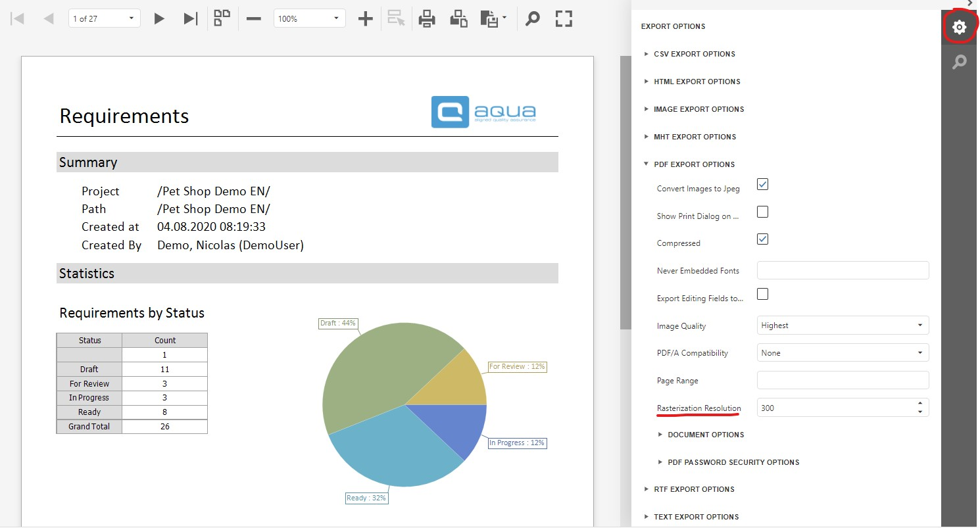Jump to the last report page
The image size is (980, 528).
tap(190, 19)
